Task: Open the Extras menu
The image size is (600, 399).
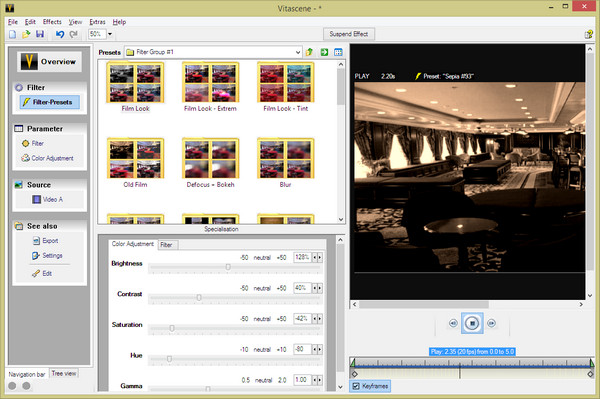Action: point(97,22)
